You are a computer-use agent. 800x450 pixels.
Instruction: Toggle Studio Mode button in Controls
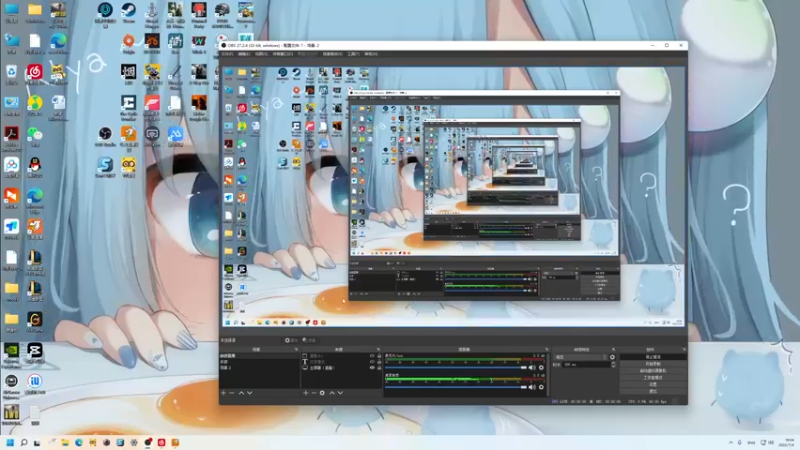(653, 378)
